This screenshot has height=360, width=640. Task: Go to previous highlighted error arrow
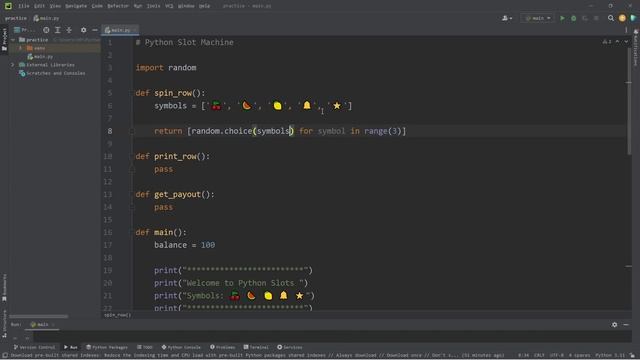coord(617,42)
